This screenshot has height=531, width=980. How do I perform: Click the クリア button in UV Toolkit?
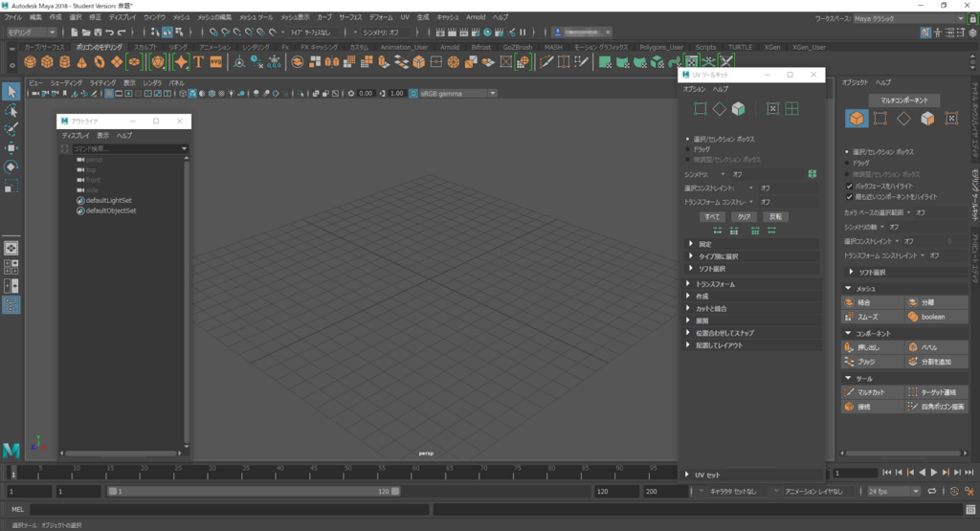744,217
